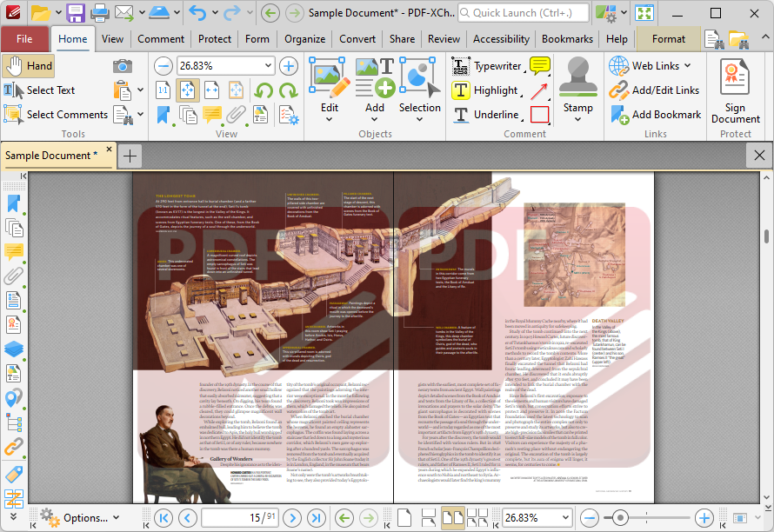The image size is (774, 532).
Task: Open a new document tab with plus button
Action: point(130,156)
